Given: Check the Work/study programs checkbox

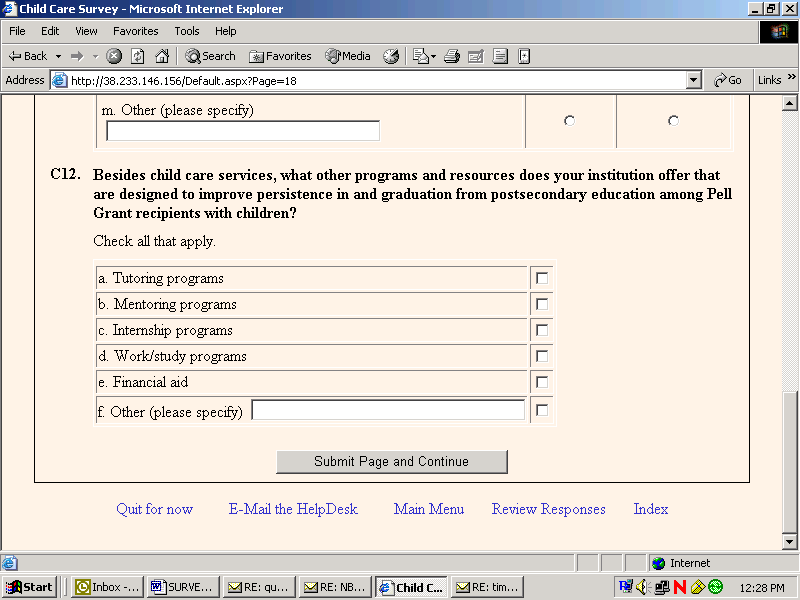Looking at the screenshot, I should point(542,356).
